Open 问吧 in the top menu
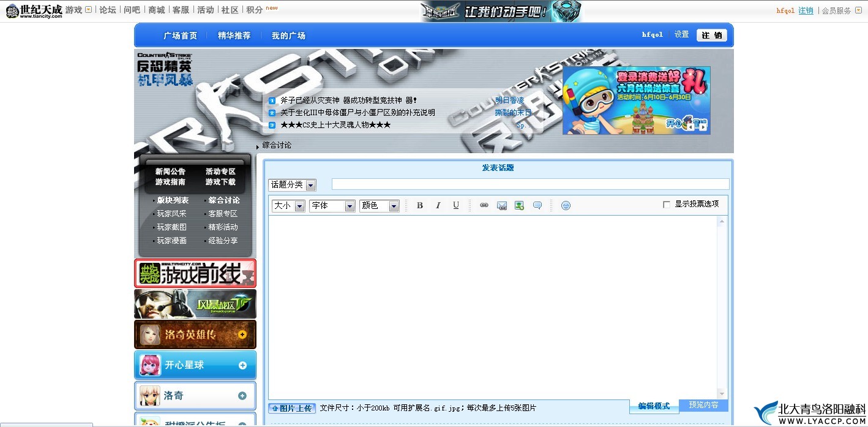868x427 pixels. 132,10
